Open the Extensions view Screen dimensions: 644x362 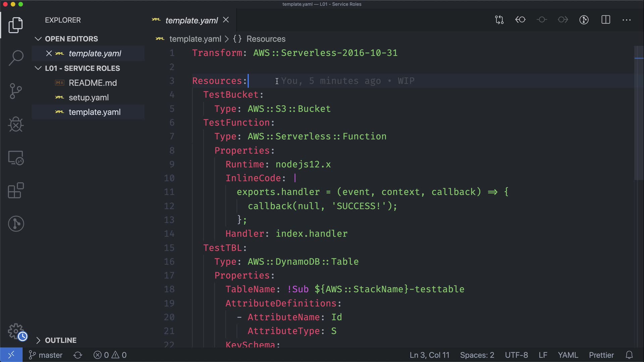click(x=16, y=190)
